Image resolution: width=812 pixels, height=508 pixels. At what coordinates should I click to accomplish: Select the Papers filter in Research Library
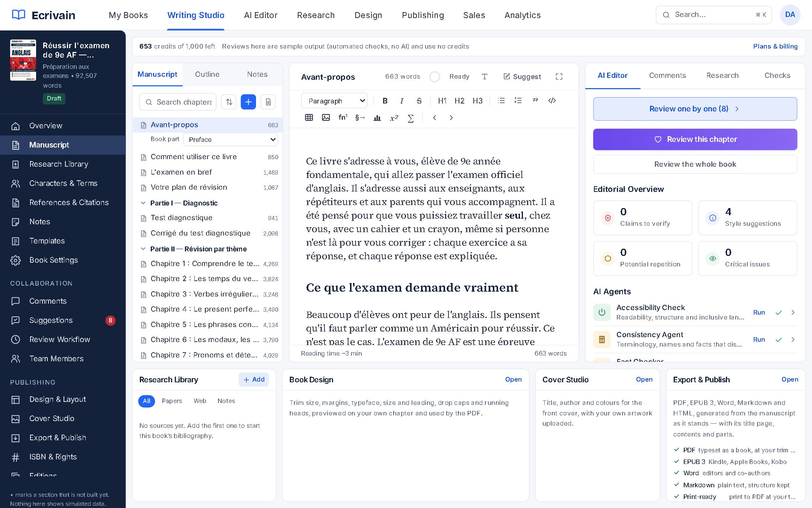tap(172, 401)
